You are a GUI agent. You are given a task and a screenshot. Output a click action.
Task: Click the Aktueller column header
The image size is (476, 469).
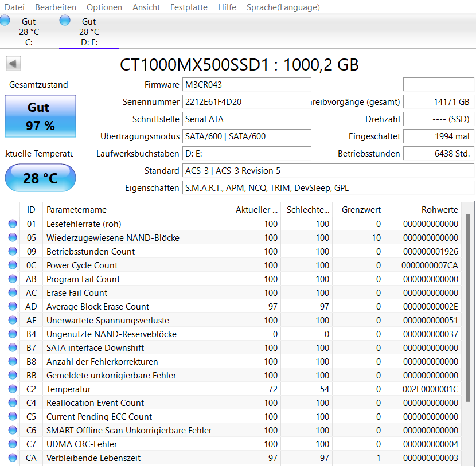(x=255, y=210)
